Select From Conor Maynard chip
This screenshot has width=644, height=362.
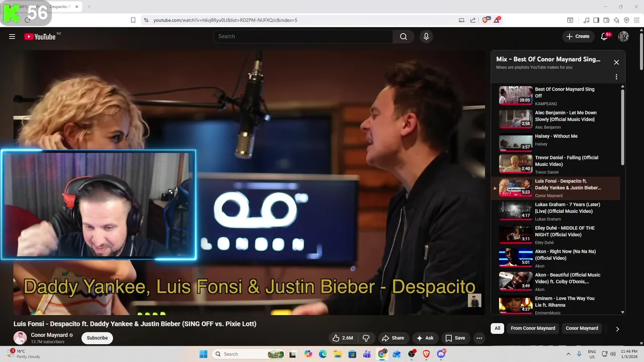click(533, 328)
